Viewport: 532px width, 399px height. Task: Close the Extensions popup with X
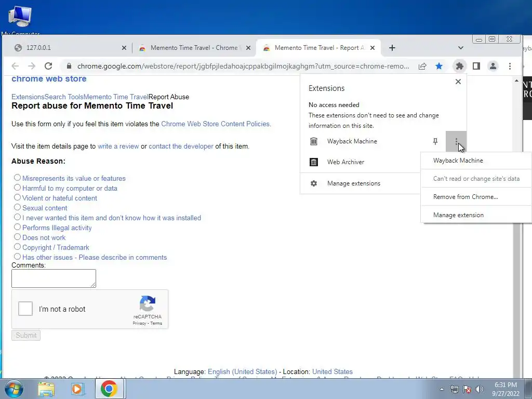tap(458, 82)
